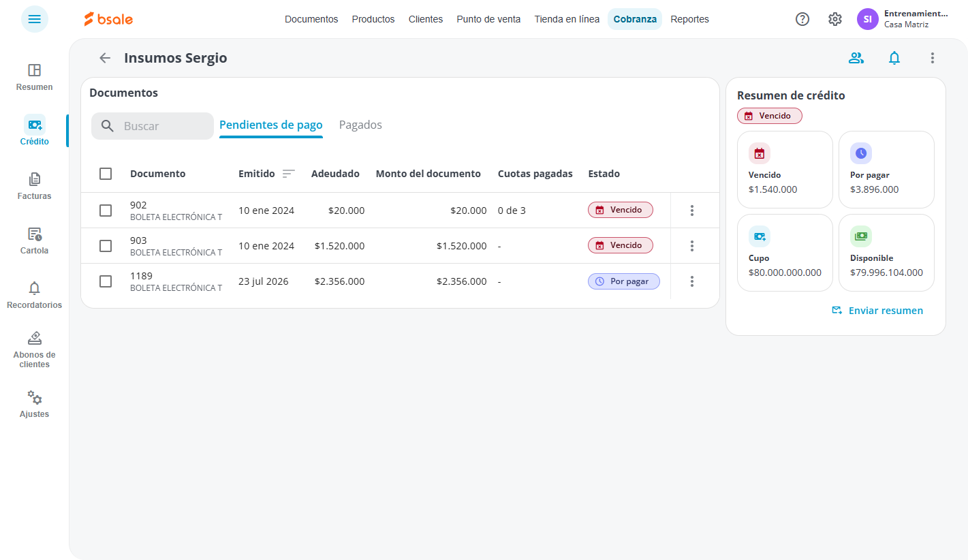The height and width of the screenshot is (560, 968).
Task: Open Abonos de clientes in sidebar
Action: [35, 349]
